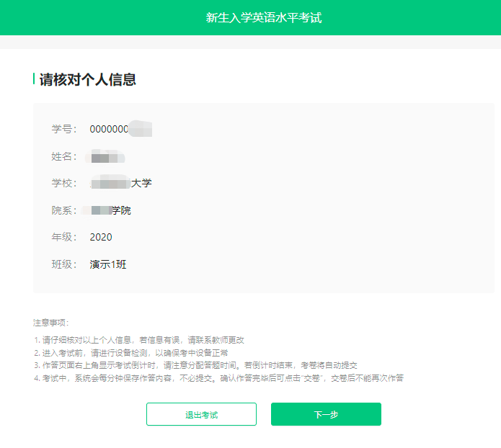This screenshot has width=501, height=448.
Task: Select the class value 演示1班
Action: (x=108, y=264)
